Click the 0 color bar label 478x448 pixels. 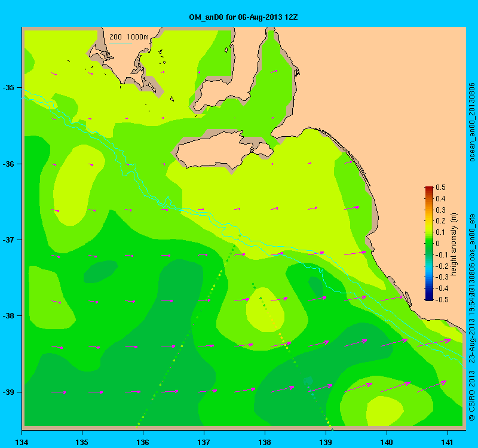(x=438, y=244)
